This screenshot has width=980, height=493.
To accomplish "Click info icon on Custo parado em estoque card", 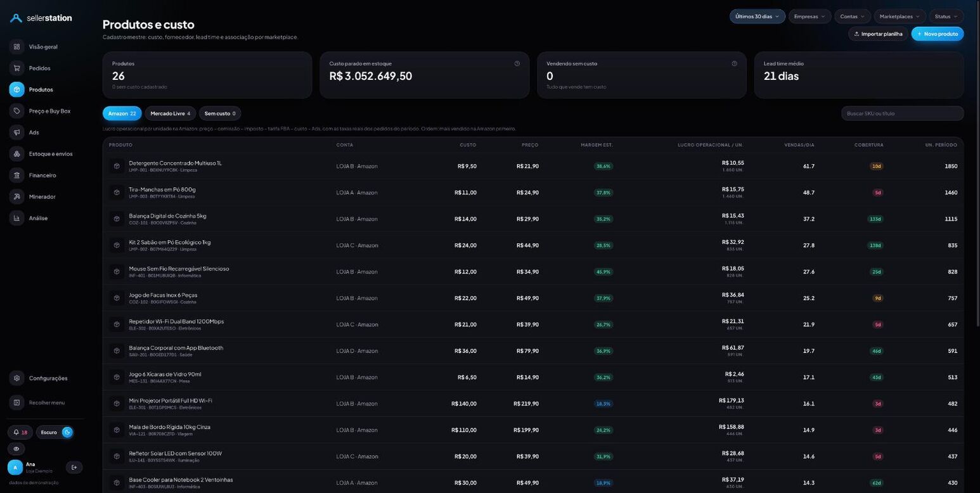I will [x=517, y=63].
